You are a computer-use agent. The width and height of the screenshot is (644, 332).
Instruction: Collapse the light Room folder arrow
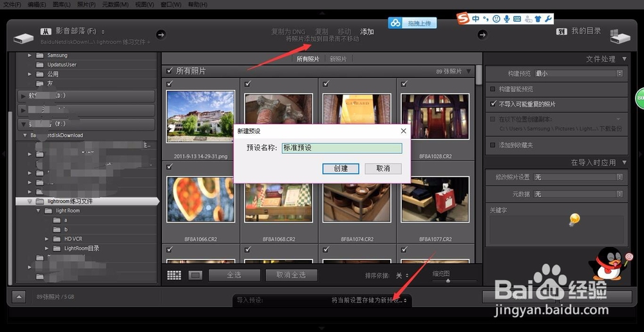38,210
